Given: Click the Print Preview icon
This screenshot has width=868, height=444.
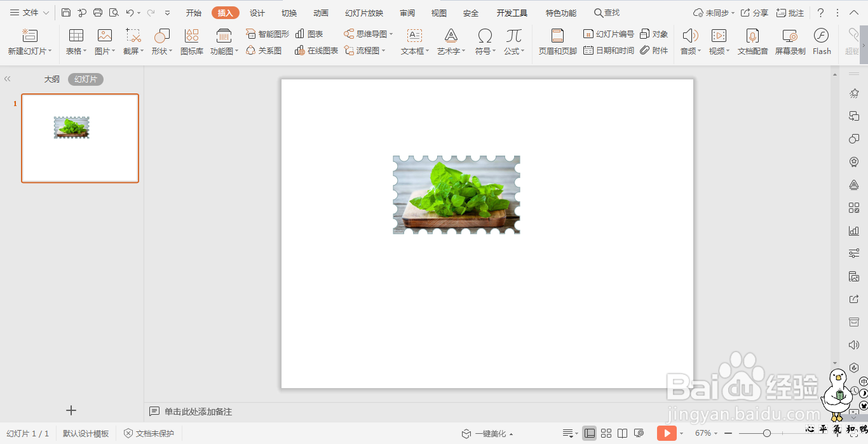Looking at the screenshot, I should [x=114, y=13].
